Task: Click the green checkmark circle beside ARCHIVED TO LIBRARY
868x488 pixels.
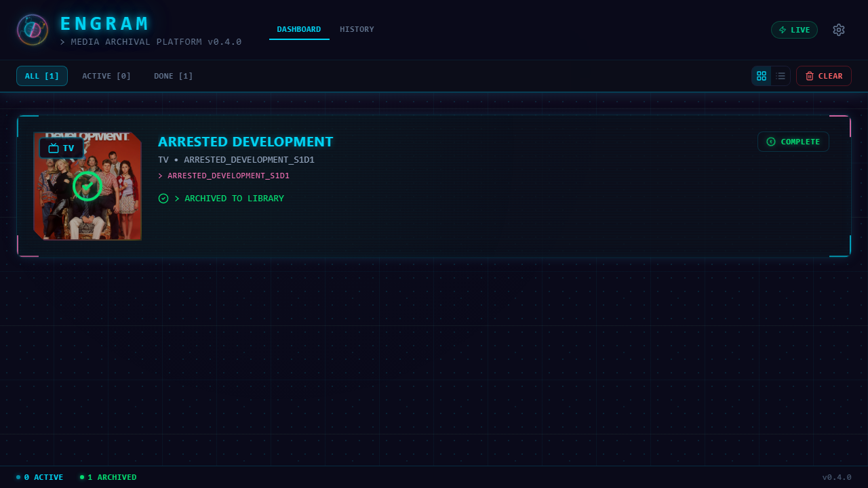Action: 163,198
